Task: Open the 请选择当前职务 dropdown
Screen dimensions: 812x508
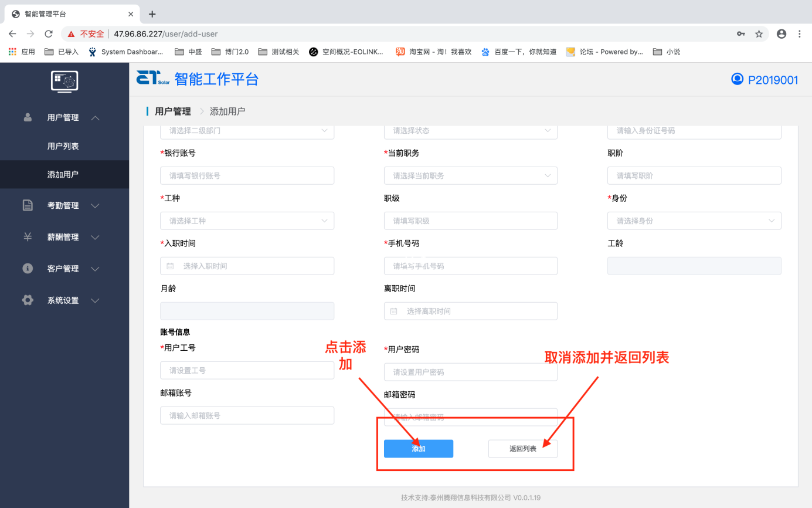Action: pyautogui.click(x=470, y=175)
